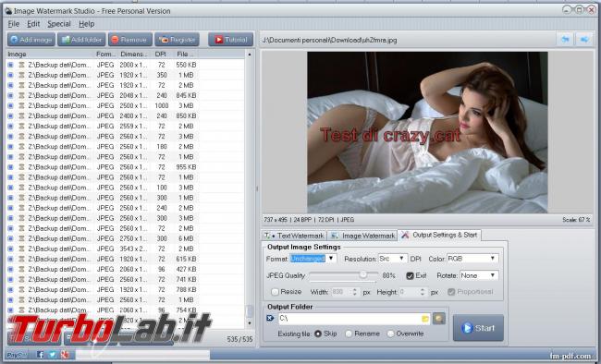Viewport: 601px width, 364px height.
Task: Open the Rotate None dropdown
Action: pyautogui.click(x=479, y=275)
